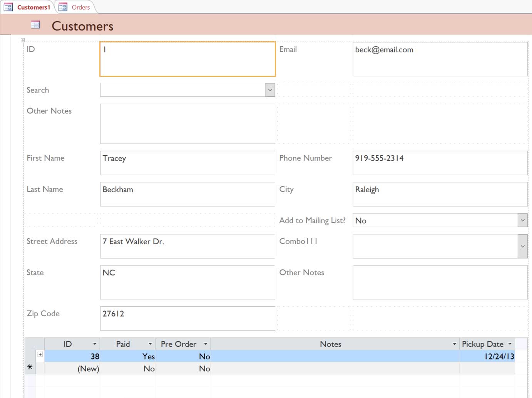532x398 pixels.
Task: Click the Notes cell in row 38
Action: tap(335, 356)
